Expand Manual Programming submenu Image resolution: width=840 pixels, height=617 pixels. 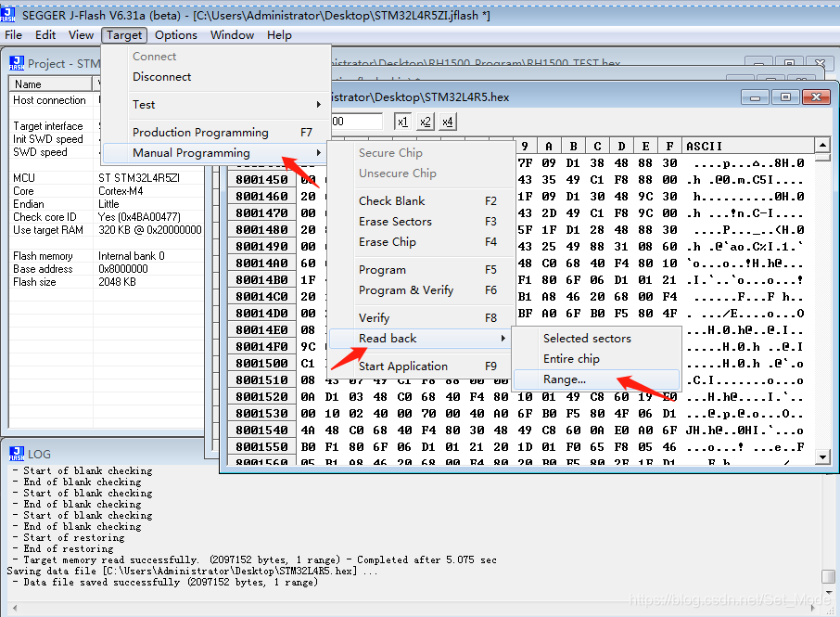point(214,153)
